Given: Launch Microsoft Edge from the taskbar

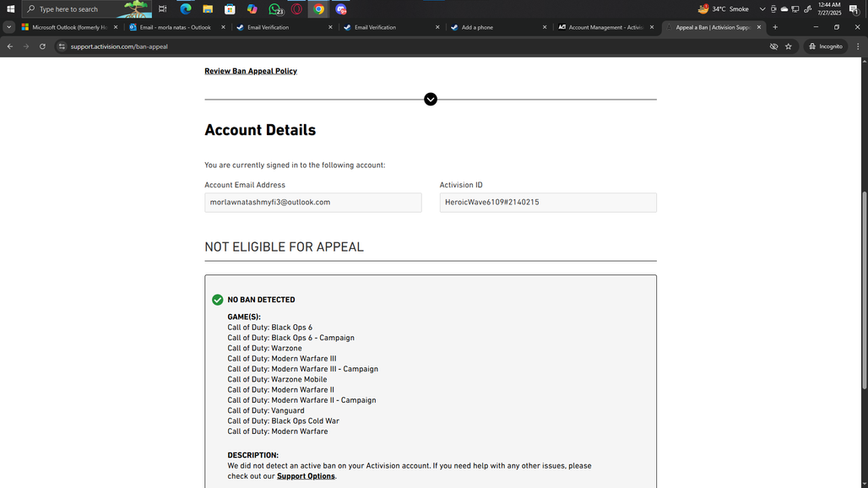Looking at the screenshot, I should coord(186,8).
